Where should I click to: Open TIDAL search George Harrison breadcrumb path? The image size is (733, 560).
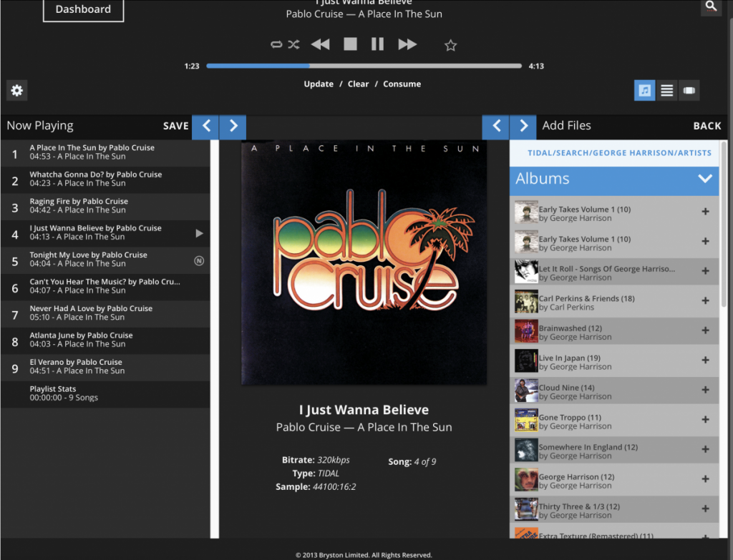[x=619, y=153]
